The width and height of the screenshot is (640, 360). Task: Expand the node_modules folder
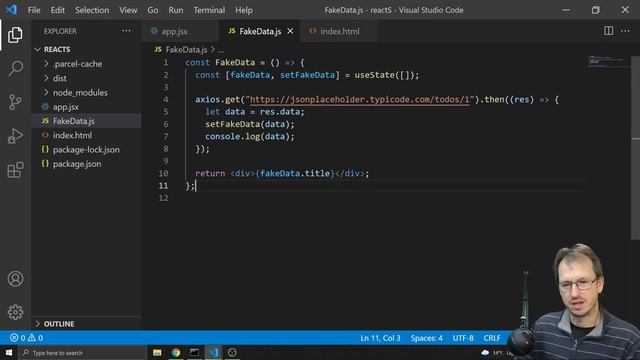(46, 92)
